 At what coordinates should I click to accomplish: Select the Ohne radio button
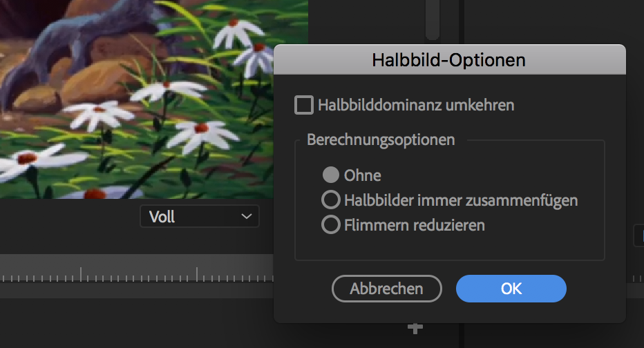coord(331,175)
